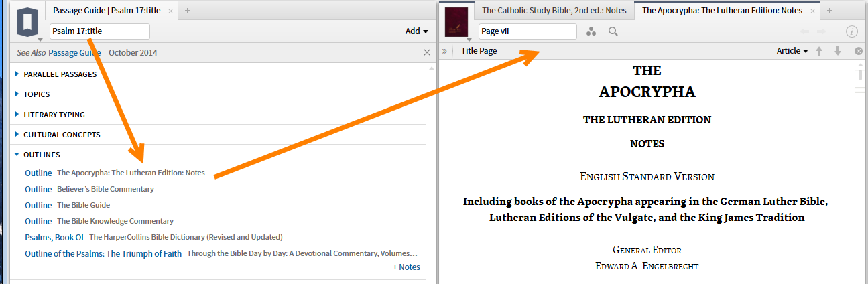This screenshot has height=284, width=868.
Task: Click the Through the Bible Day by Day text
Action: (x=302, y=253)
